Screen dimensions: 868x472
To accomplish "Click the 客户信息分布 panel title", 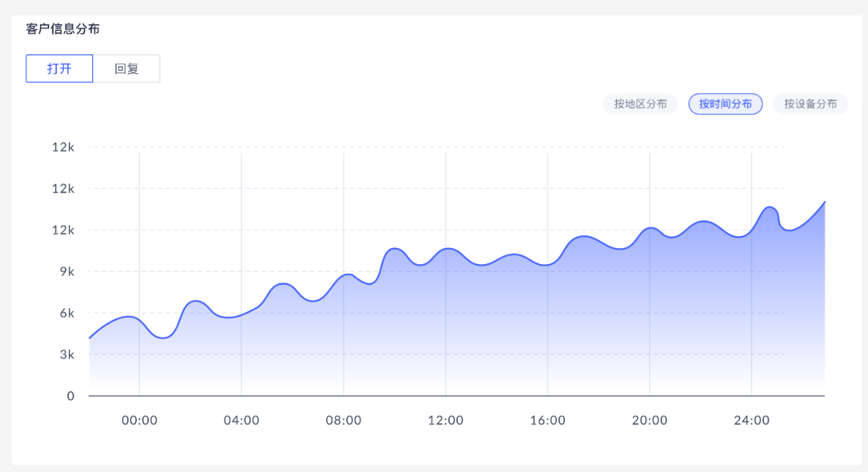I will pos(63,29).
